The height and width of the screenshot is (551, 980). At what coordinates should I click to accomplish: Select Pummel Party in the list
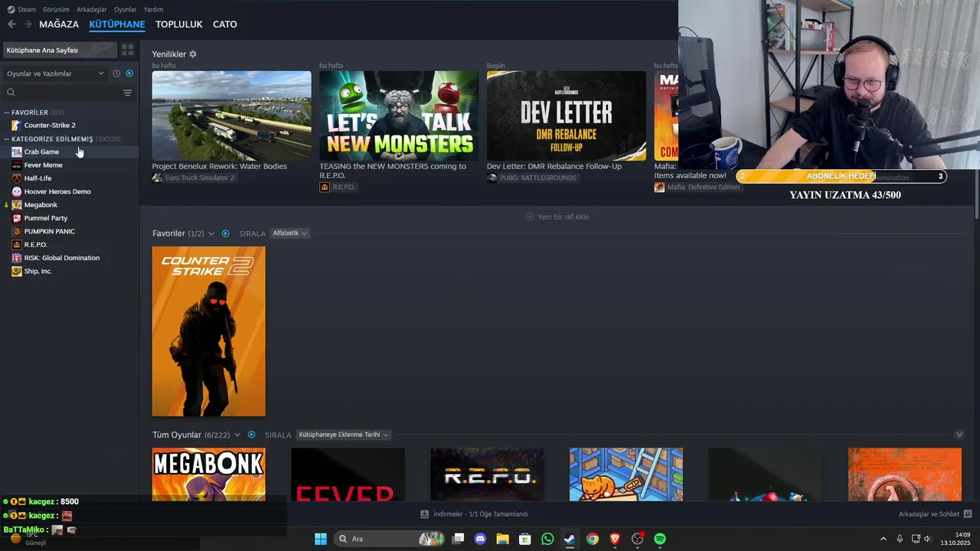pyautogui.click(x=46, y=218)
